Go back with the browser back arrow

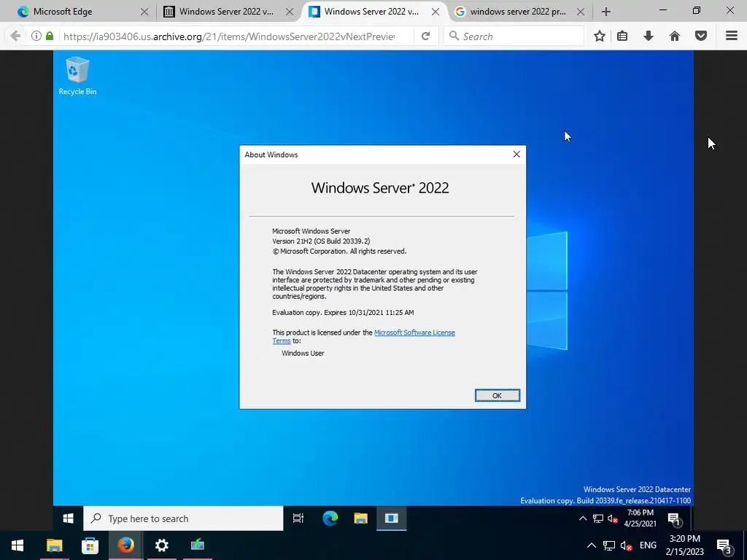16,36
